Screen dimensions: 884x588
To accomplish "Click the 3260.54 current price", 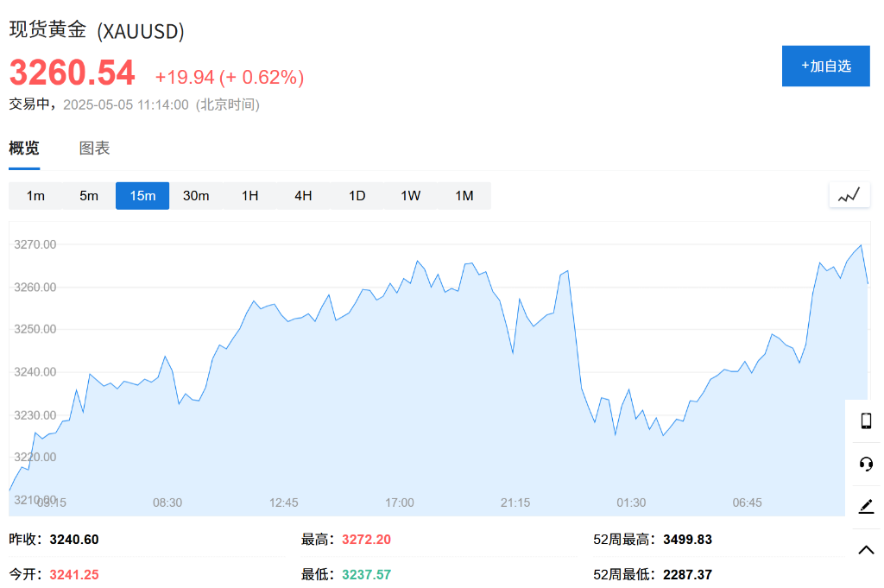I will click(73, 73).
